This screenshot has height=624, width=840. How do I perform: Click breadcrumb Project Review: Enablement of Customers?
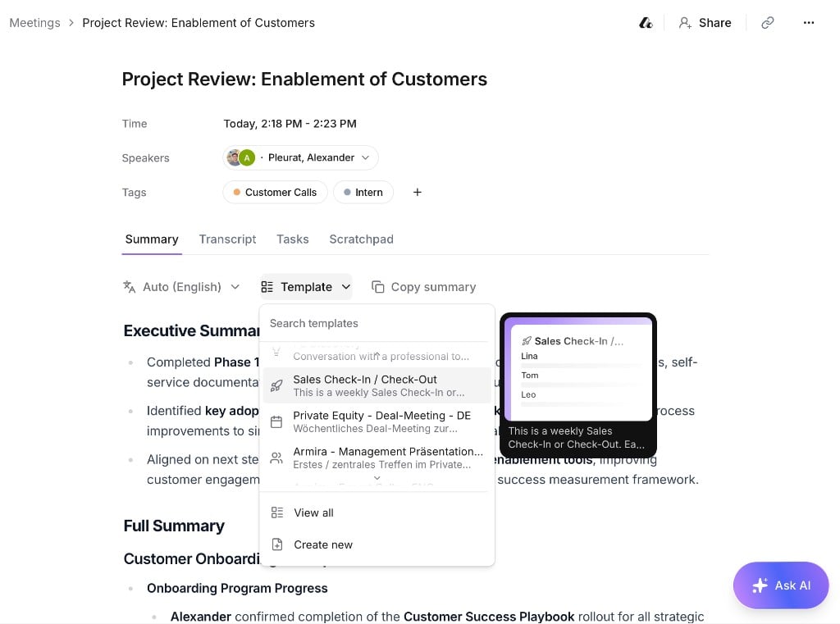coord(199,22)
